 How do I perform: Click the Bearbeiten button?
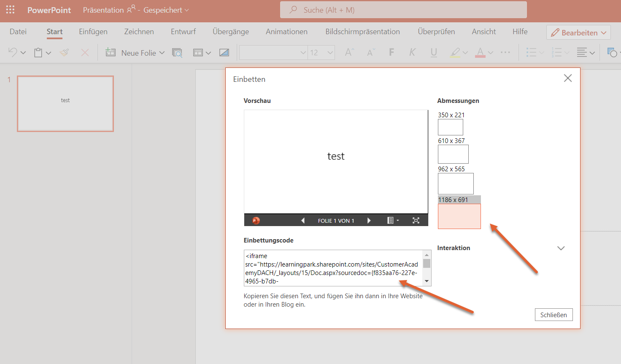click(578, 32)
